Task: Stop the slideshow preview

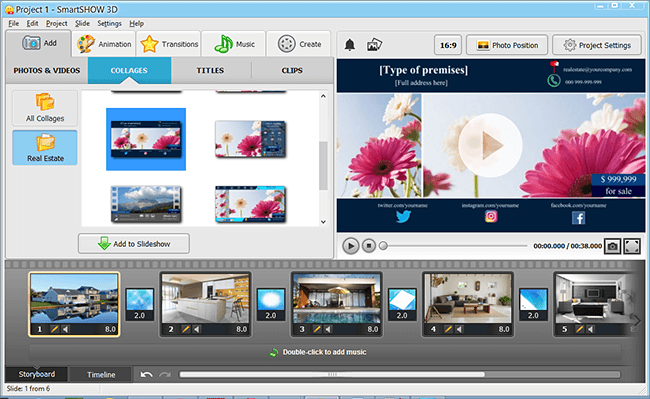Action: pyautogui.click(x=369, y=246)
